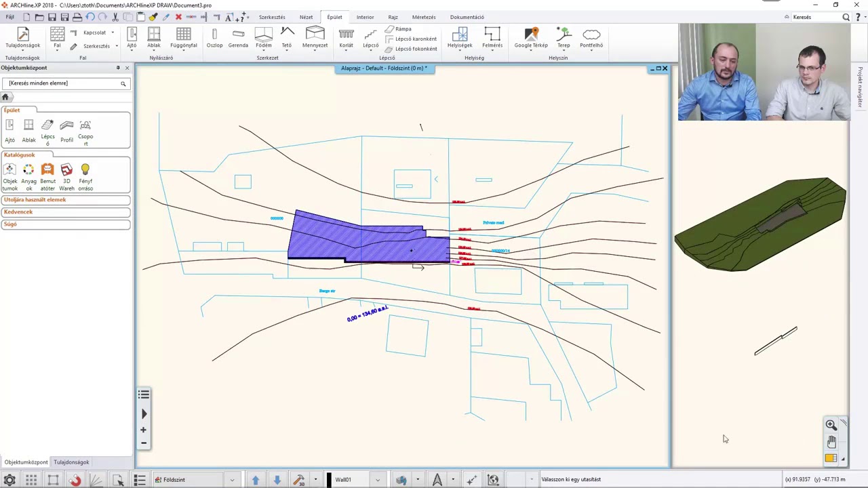The image size is (868, 488).
Task: Switch to the Dokumentáció ribbon tab
Action: coord(467,17)
